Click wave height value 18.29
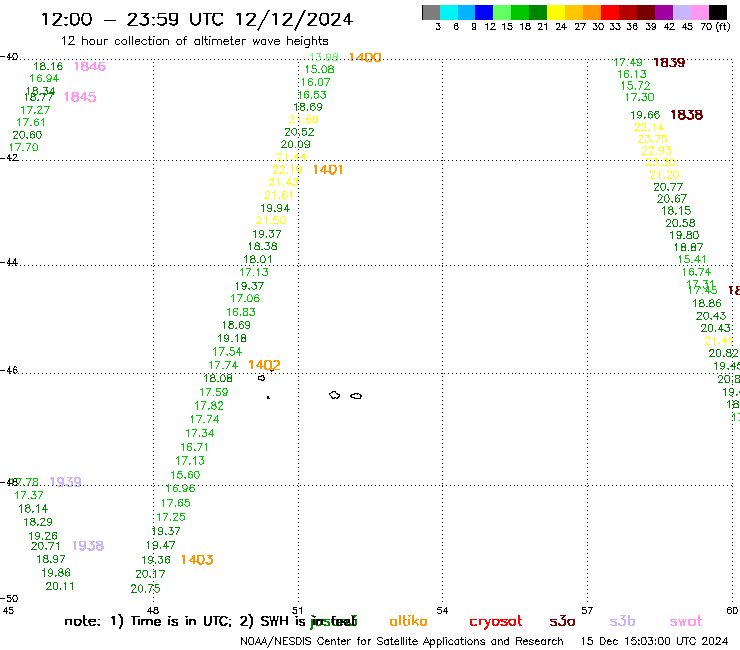740x650 pixels. point(38,522)
